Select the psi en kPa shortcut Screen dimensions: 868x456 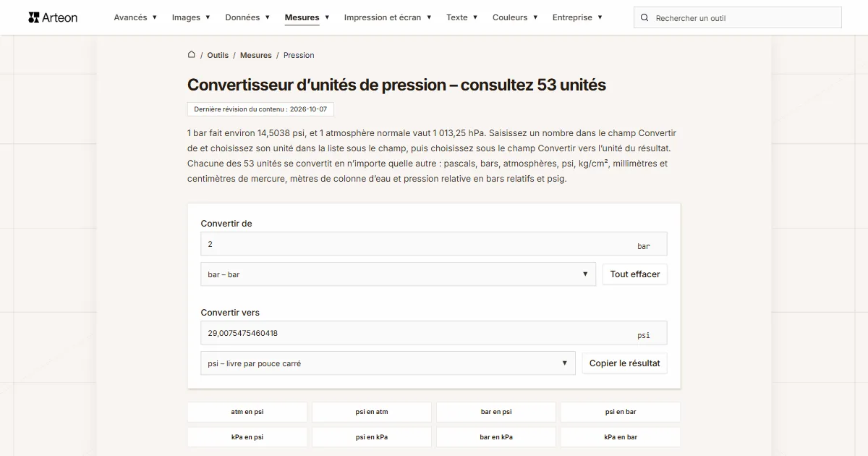pos(372,437)
